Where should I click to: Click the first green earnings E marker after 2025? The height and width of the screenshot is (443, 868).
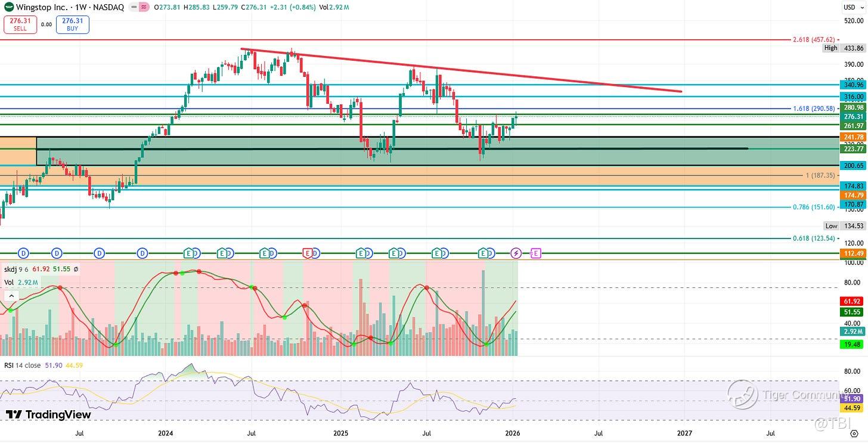tap(360, 253)
